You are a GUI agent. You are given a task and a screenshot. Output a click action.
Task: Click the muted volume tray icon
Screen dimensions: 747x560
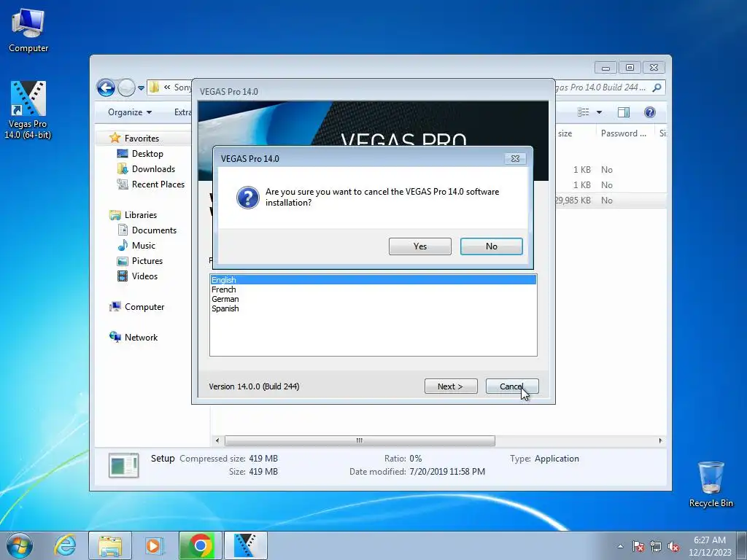pyautogui.click(x=673, y=547)
